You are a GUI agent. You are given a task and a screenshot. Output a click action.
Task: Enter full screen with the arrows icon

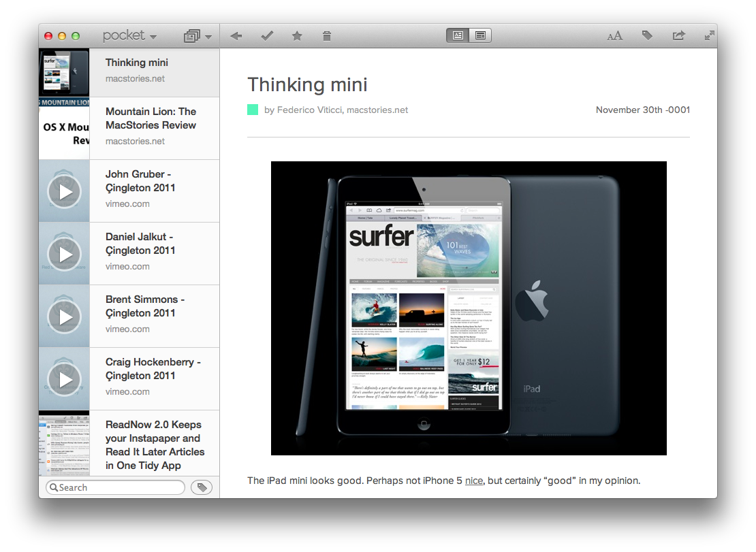tap(709, 35)
